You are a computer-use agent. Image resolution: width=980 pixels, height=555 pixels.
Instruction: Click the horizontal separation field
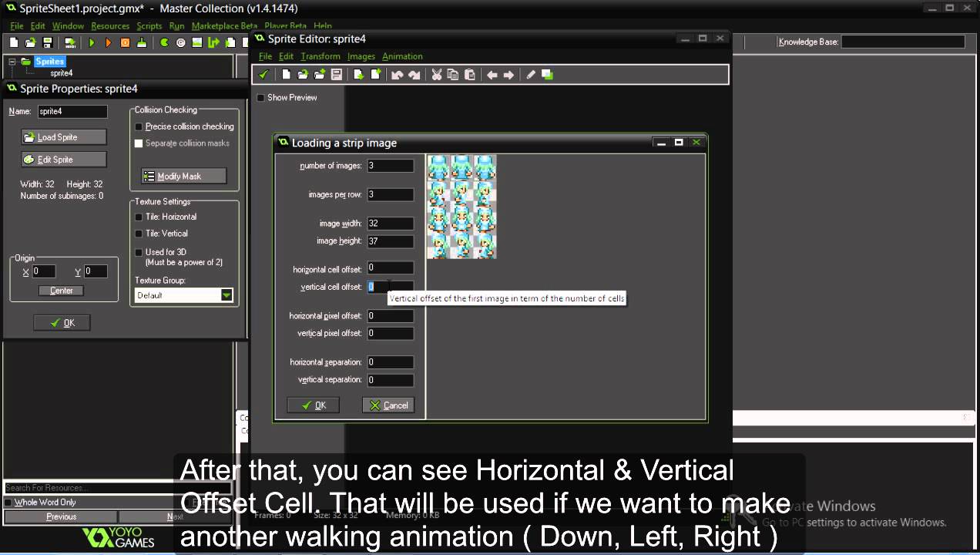391,362
